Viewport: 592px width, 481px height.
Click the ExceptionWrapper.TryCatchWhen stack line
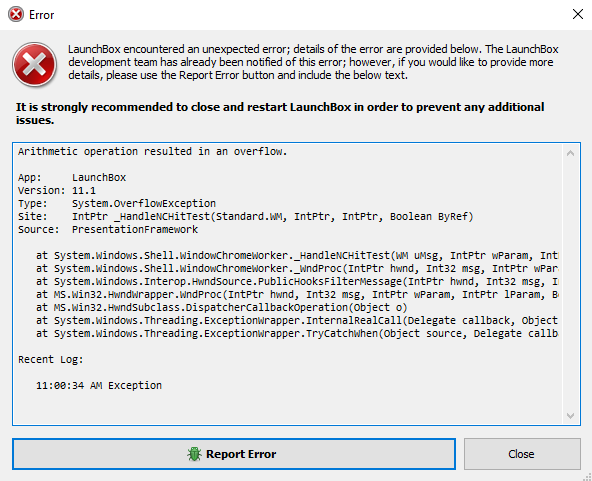[298, 333]
